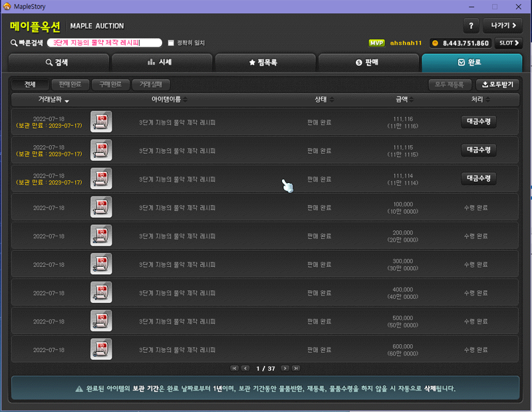Click recipe icon in the 111,114 row

tap(101, 178)
